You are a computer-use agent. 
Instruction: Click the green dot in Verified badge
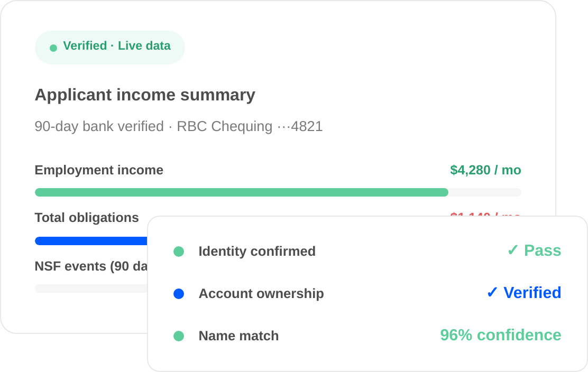click(x=53, y=48)
